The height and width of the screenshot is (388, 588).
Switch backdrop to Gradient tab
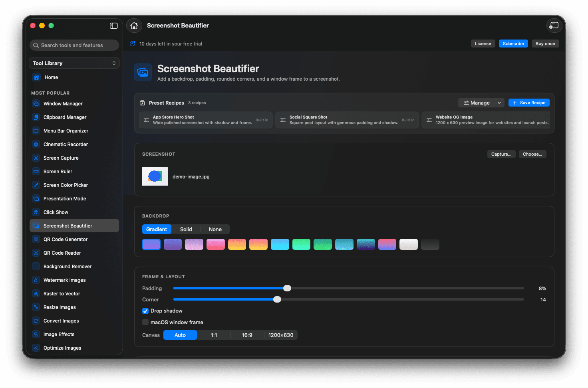[x=157, y=229]
